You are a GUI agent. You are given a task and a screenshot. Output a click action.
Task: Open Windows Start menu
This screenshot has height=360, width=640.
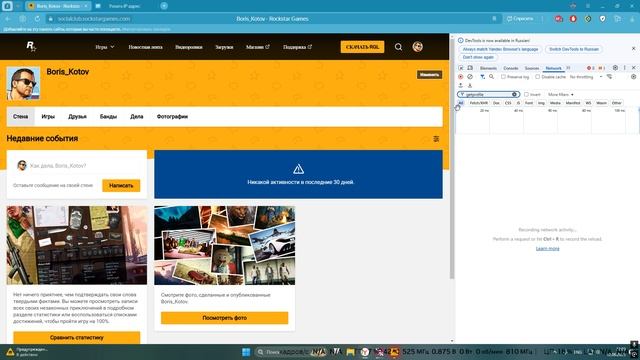(x=246, y=352)
